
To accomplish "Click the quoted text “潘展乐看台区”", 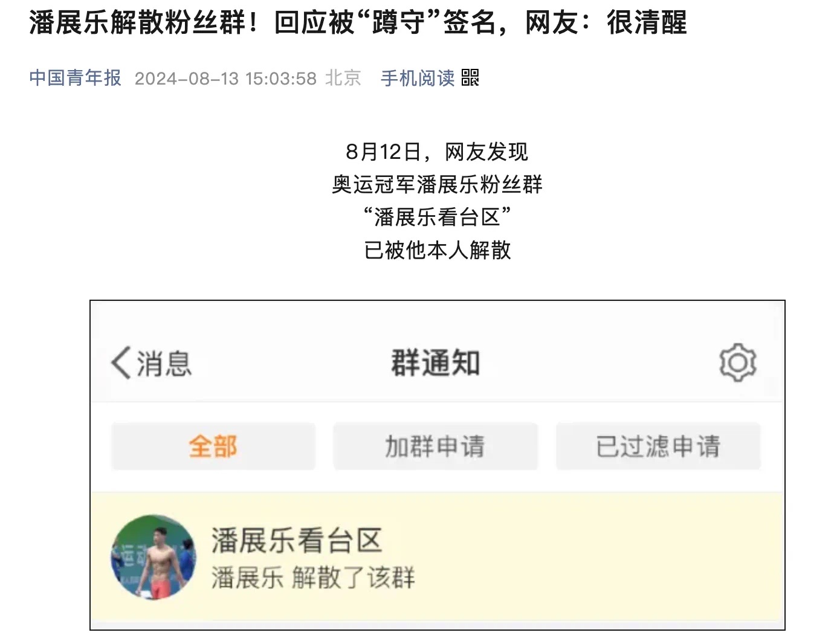I will tap(437, 217).
